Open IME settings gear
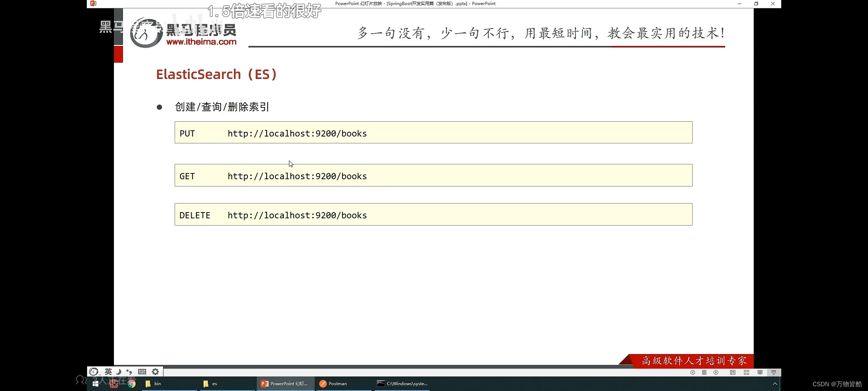 pyautogui.click(x=156, y=371)
